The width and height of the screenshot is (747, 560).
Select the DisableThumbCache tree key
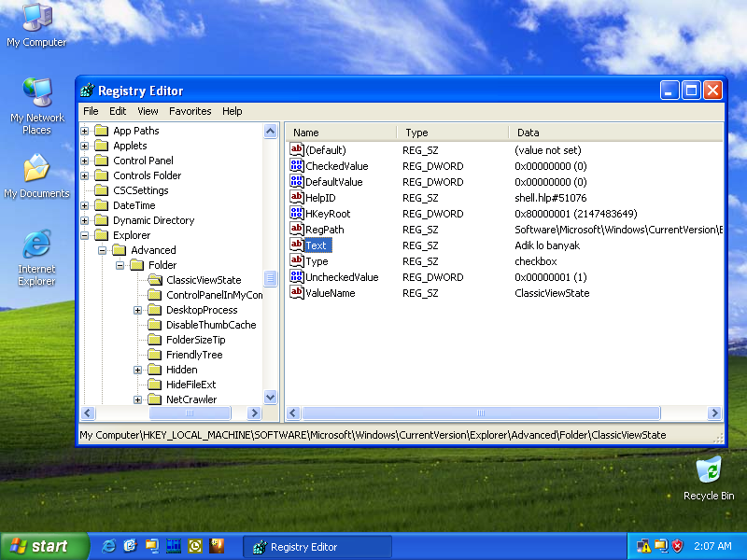(211, 325)
